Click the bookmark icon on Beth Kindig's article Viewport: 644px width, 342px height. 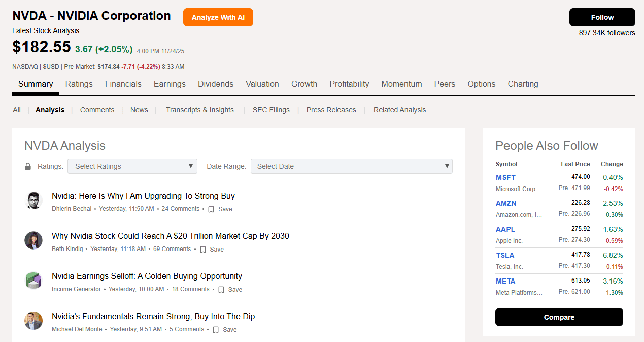click(x=203, y=250)
